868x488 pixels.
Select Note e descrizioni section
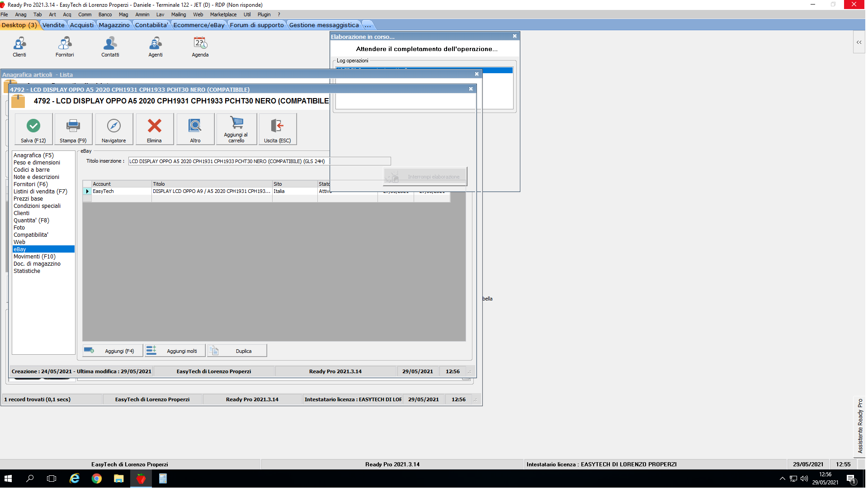coord(43,177)
